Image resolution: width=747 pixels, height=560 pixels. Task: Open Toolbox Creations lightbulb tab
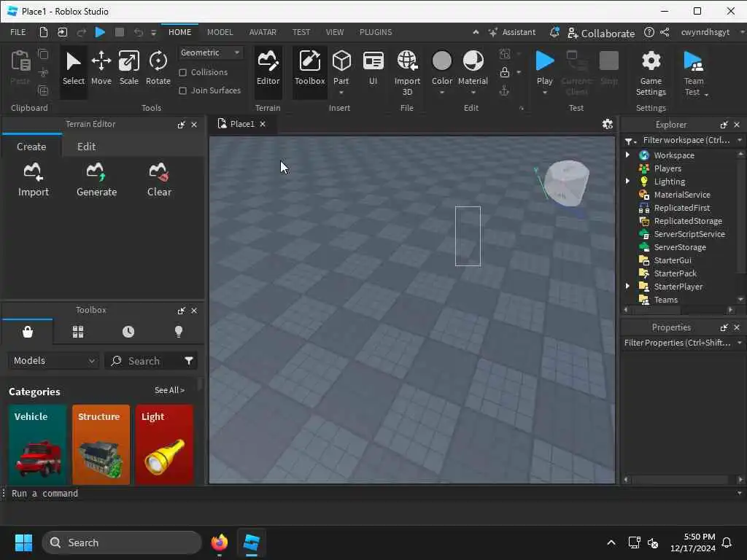(179, 332)
